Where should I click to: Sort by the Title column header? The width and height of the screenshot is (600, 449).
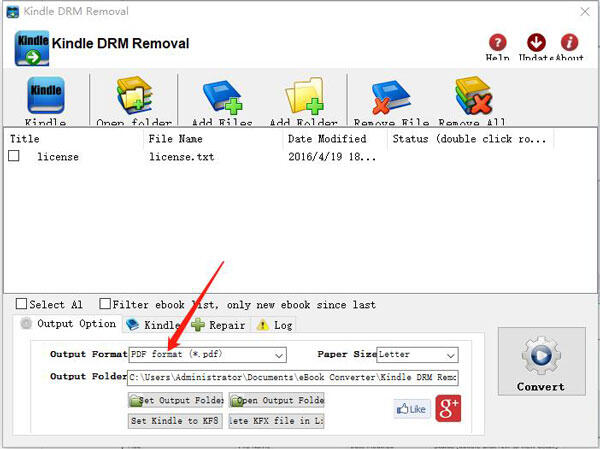click(73, 139)
